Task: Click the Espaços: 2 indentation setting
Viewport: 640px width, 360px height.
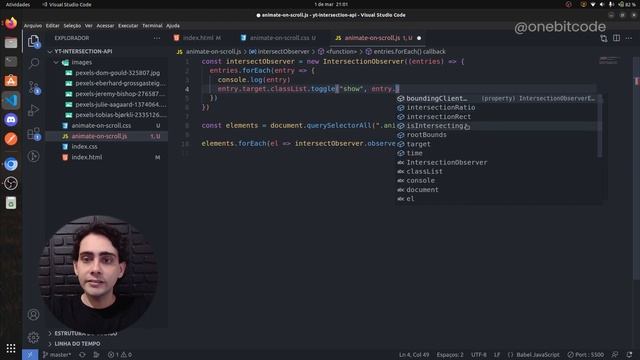Action: point(450,355)
